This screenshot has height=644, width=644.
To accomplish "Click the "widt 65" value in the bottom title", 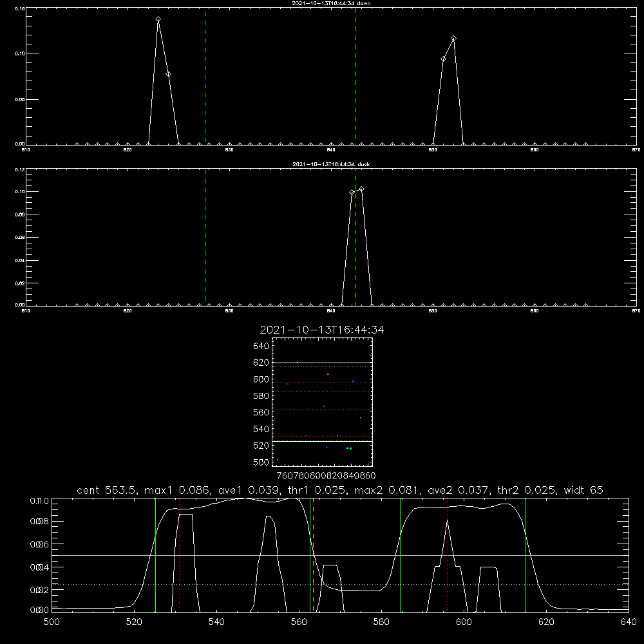I will point(583,490).
